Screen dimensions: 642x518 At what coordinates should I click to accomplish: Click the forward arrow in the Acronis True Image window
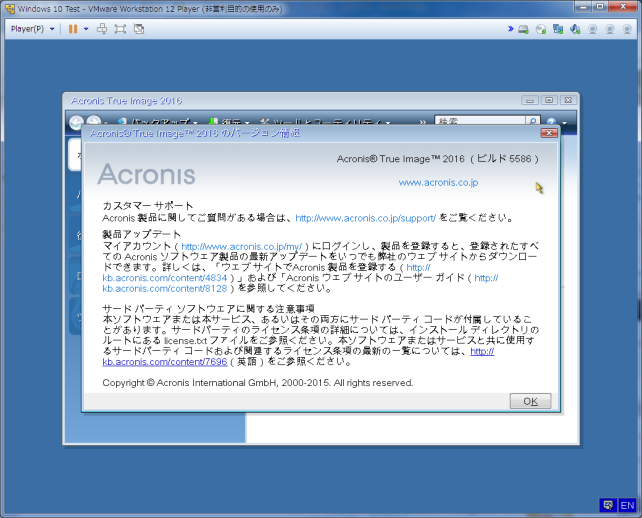coord(94,121)
